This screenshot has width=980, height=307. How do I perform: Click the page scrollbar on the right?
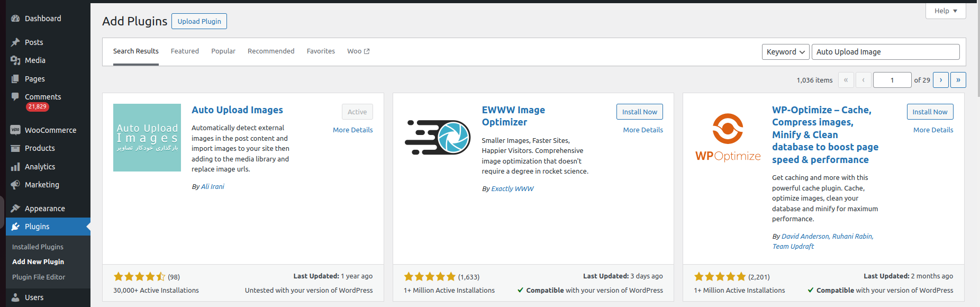pos(977,50)
